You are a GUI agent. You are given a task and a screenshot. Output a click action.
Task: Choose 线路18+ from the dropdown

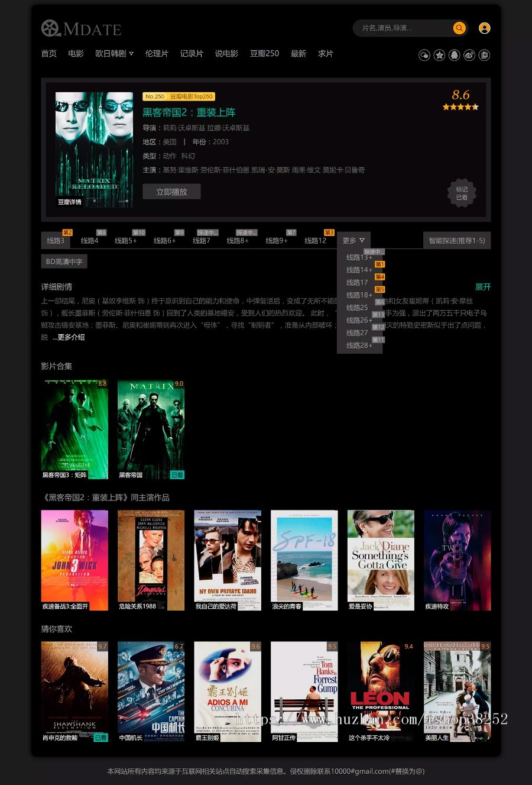(359, 295)
